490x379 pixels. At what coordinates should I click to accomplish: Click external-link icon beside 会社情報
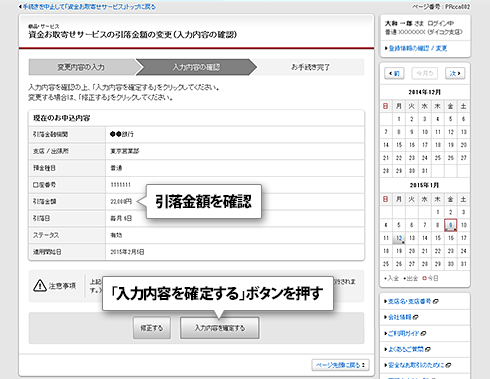(415, 318)
